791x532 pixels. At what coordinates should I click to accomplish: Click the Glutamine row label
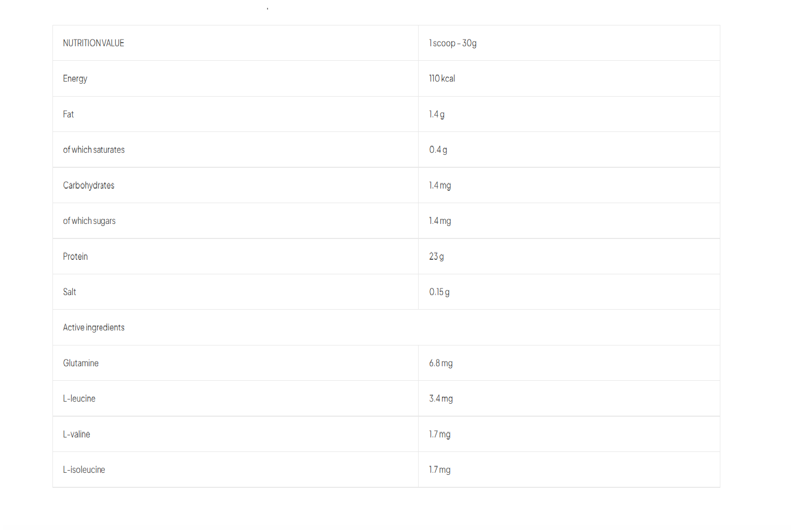81,363
